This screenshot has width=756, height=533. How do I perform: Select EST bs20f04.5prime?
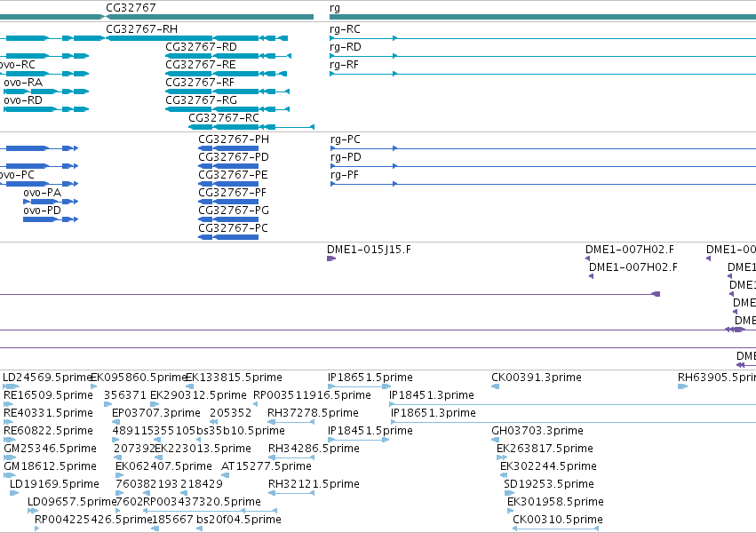(199, 529)
